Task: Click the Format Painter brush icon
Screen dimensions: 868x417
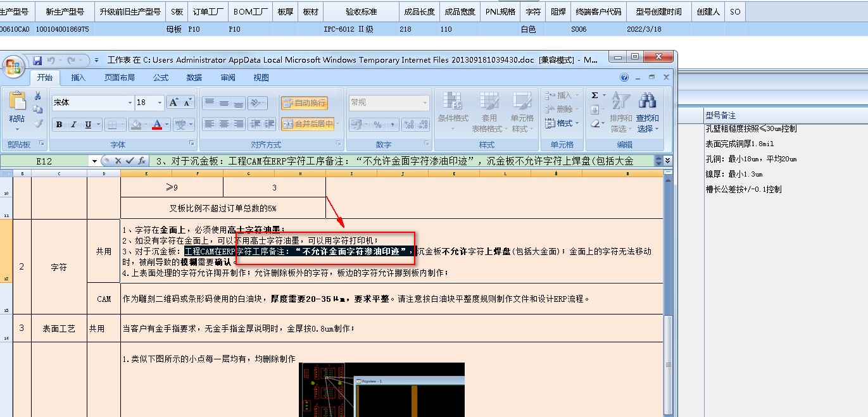Action: tap(37, 123)
